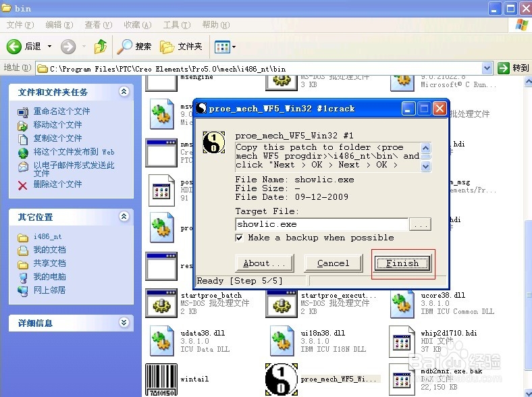Collapse the 文件和文件夹任务 panel
Screen dimensions: 532x397
pos(124,91)
